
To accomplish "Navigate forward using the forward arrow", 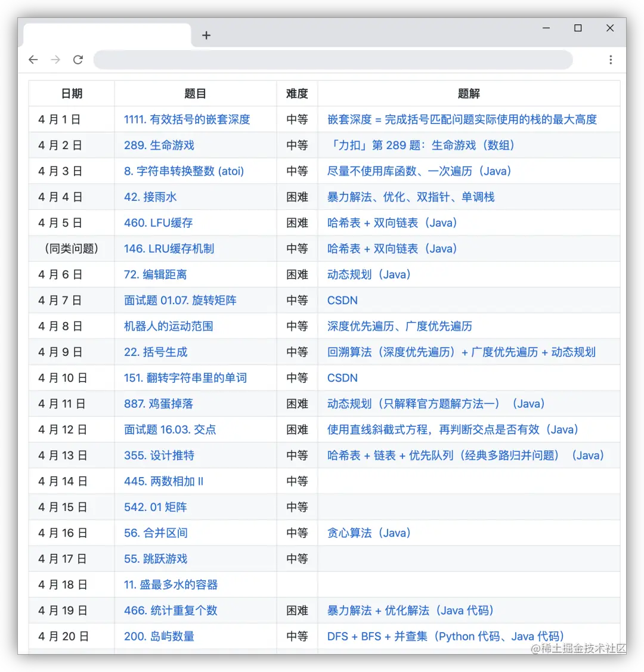I will click(x=55, y=60).
